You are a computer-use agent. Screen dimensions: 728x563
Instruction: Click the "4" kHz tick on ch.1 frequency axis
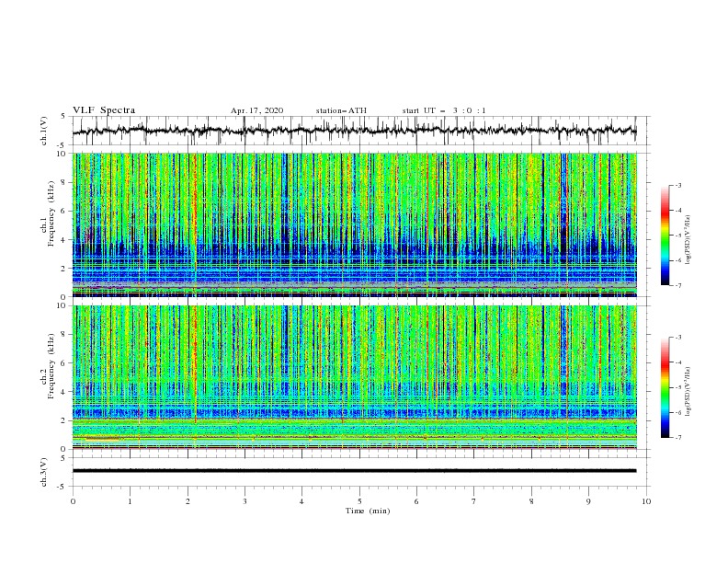click(64, 240)
